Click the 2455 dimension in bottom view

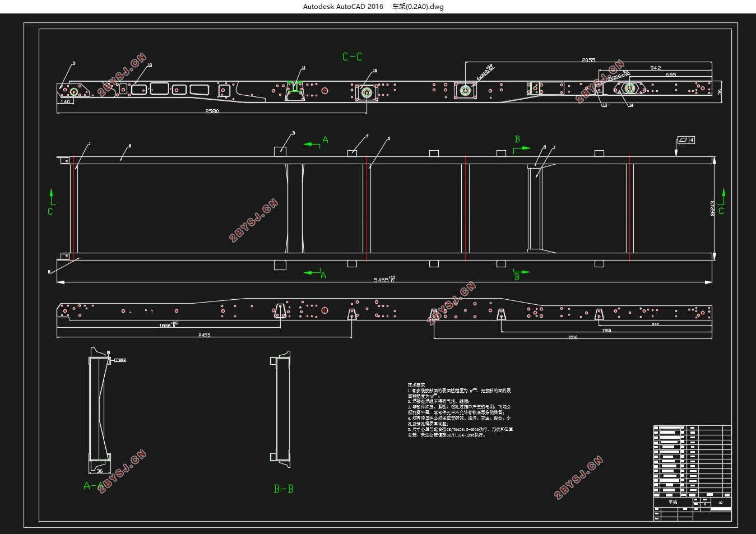(204, 335)
